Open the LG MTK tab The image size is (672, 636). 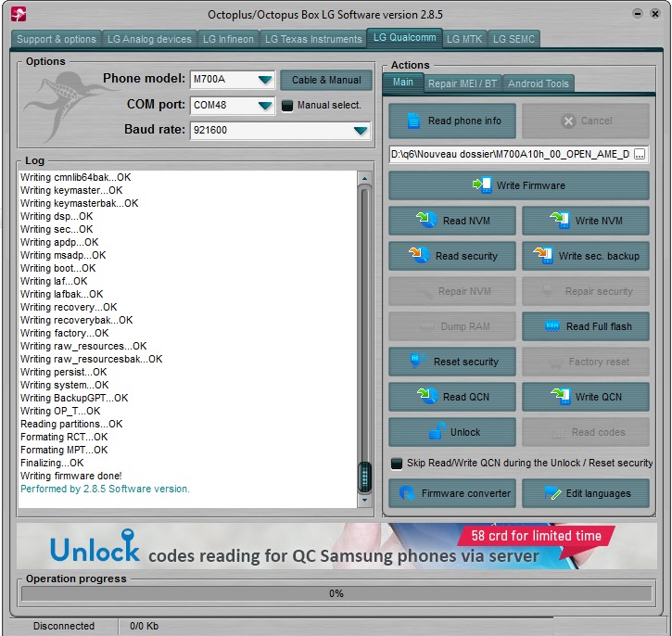(x=464, y=39)
